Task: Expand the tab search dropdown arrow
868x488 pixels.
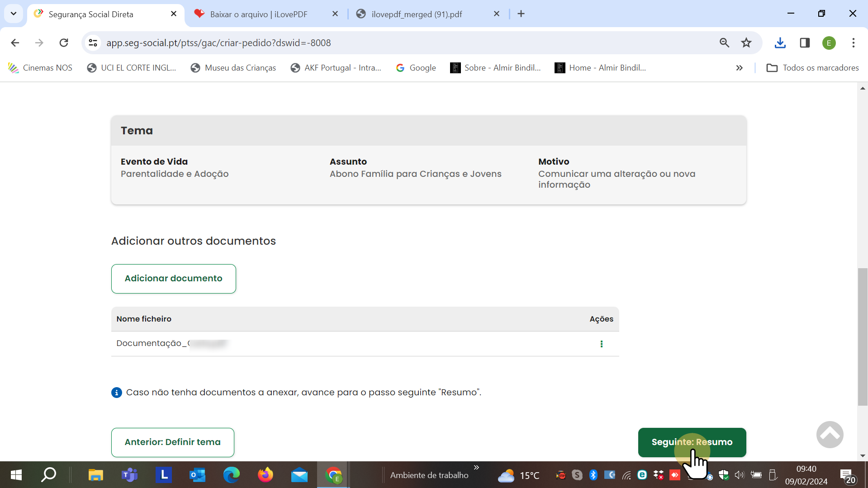Action: click(x=14, y=14)
